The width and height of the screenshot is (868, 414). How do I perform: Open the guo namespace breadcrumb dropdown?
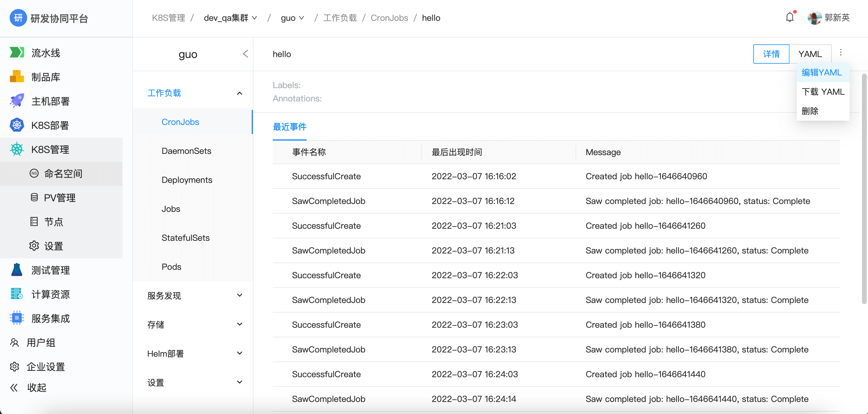click(292, 18)
